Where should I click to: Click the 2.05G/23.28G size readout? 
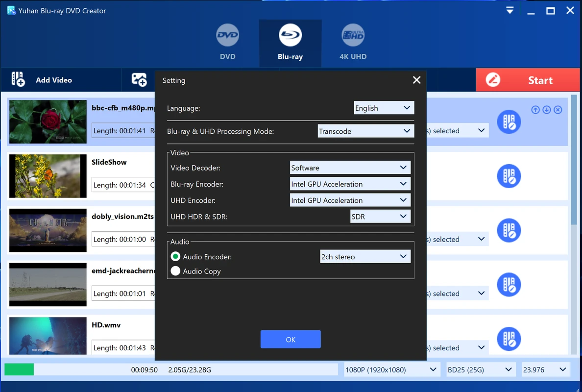coord(190,370)
